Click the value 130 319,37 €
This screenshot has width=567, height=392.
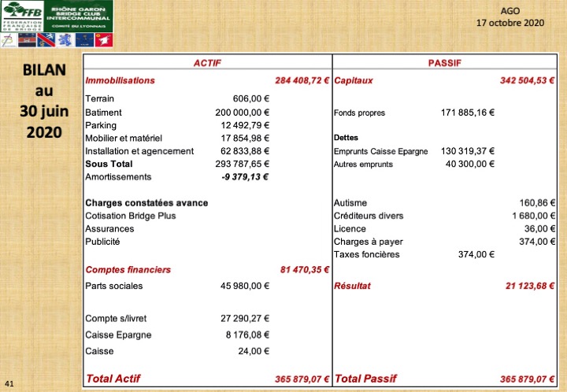coord(468,151)
